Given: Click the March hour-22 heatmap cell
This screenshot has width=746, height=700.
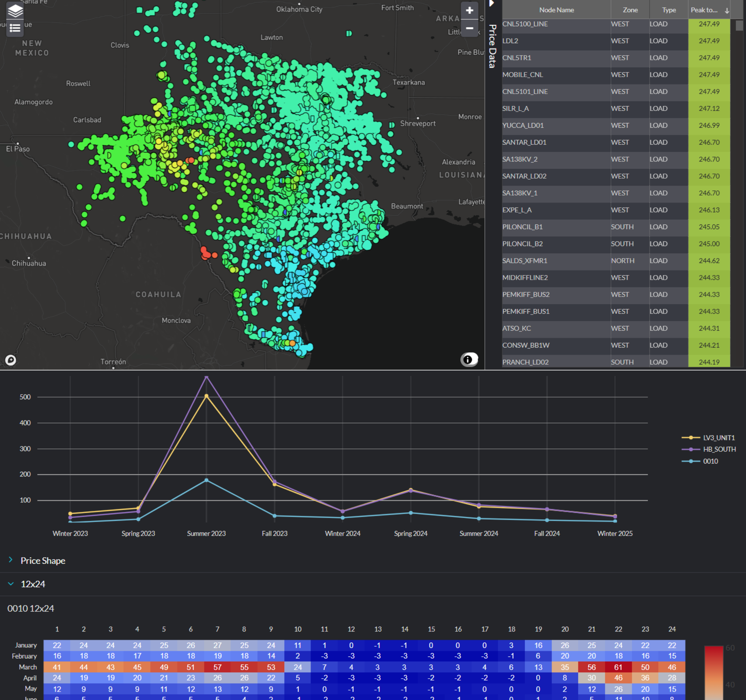Looking at the screenshot, I should (618, 667).
